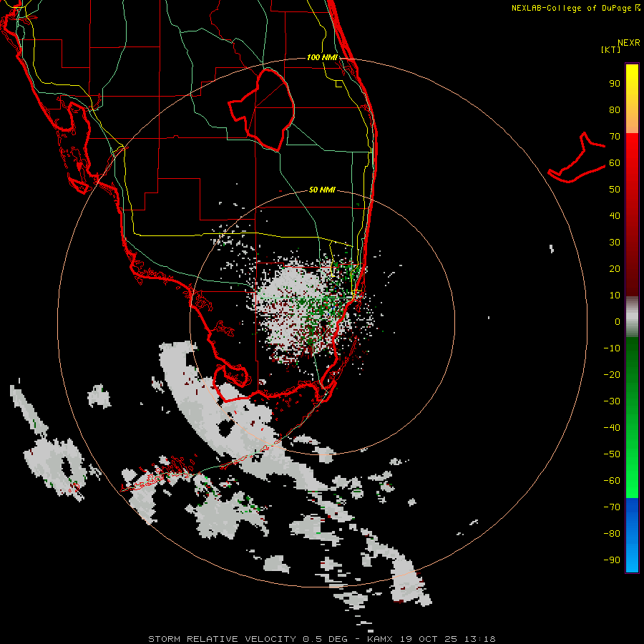Click the positive 90 knot scale label
Image resolution: width=644 pixels, height=644 pixels.
click(615, 84)
